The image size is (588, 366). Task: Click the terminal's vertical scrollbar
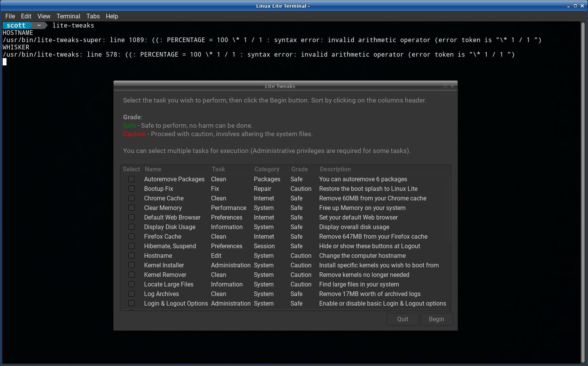click(583, 191)
